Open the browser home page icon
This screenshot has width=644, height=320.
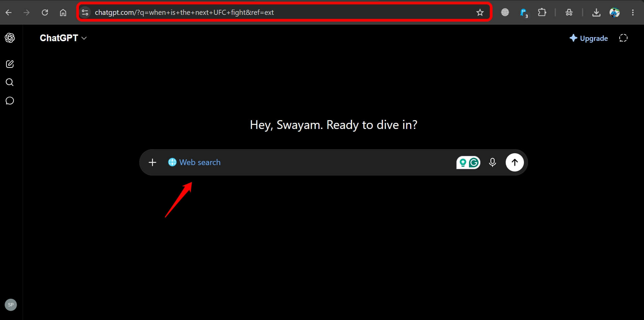coord(63,12)
